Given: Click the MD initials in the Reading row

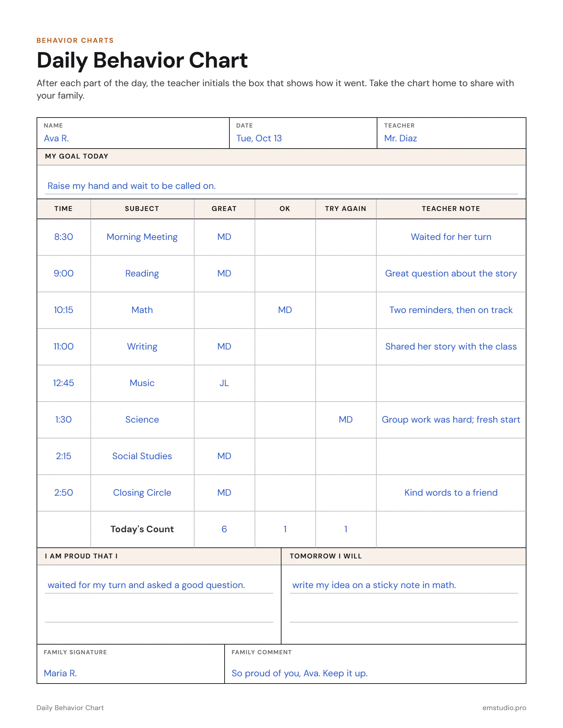Looking at the screenshot, I should point(224,273).
